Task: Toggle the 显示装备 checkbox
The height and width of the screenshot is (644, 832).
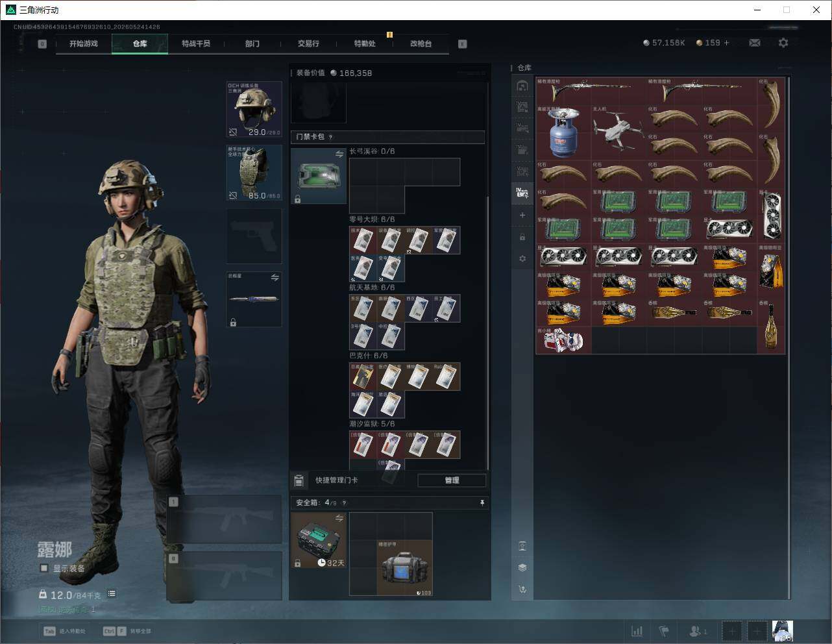Action: point(44,568)
